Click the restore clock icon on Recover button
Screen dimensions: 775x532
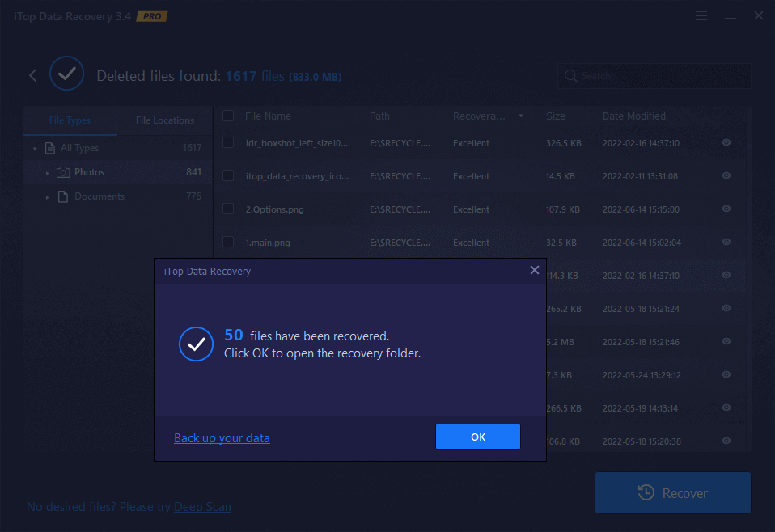point(646,493)
